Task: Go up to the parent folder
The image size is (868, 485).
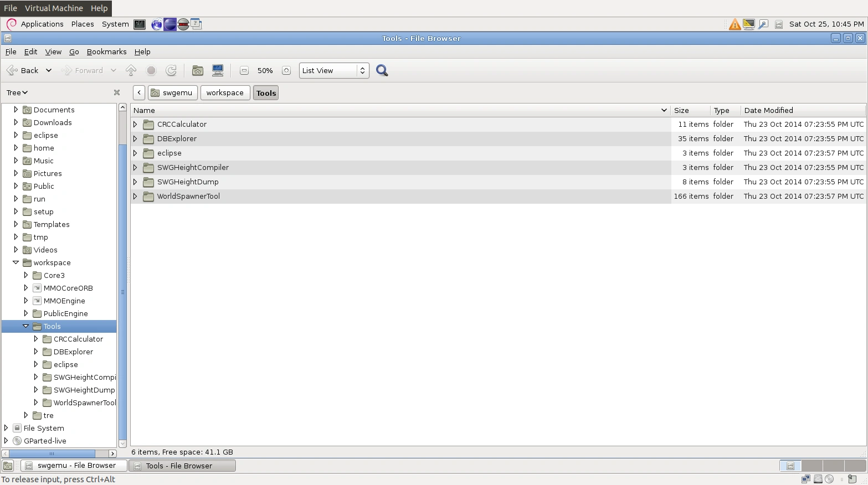Action: (x=131, y=70)
